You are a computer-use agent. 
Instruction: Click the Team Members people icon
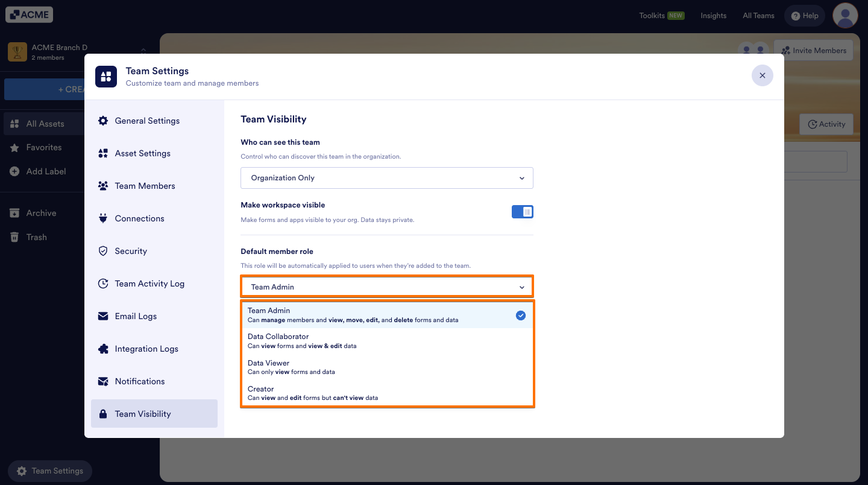103,186
